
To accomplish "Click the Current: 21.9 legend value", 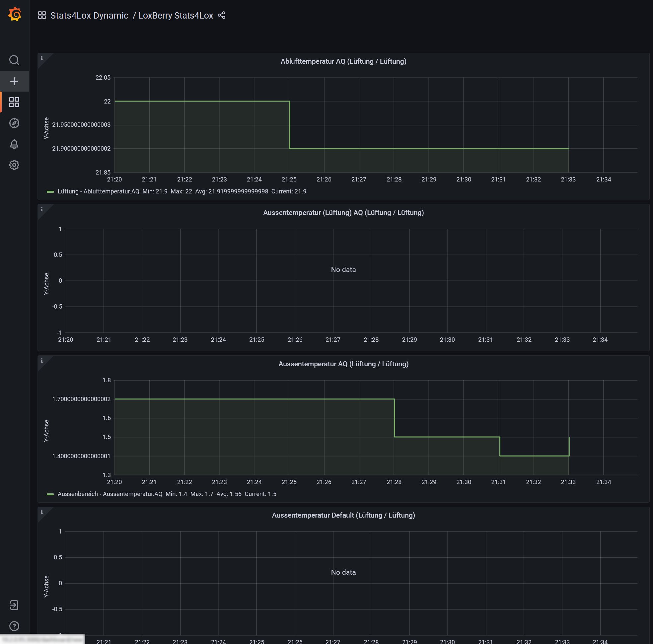I will (x=289, y=191).
